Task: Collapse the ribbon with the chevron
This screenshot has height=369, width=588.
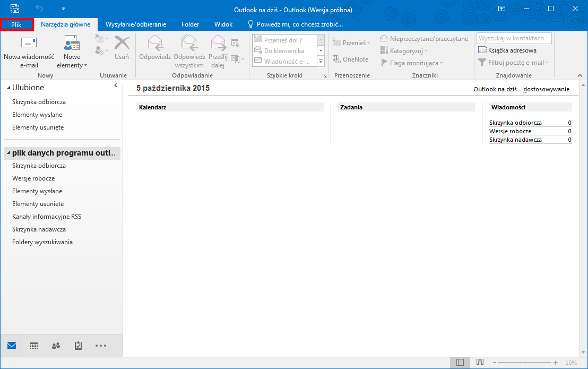Action: coord(580,76)
